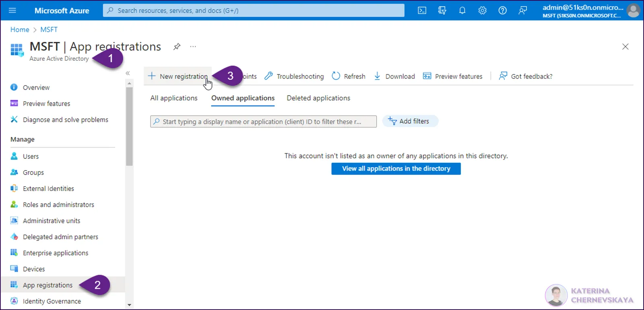Open the portal settings gear
Viewport: 644px width, 310px height.
[x=482, y=10]
